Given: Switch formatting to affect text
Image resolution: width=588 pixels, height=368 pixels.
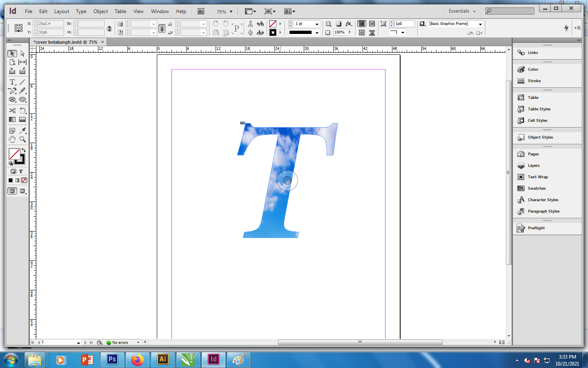Looking at the screenshot, I should point(21,171).
